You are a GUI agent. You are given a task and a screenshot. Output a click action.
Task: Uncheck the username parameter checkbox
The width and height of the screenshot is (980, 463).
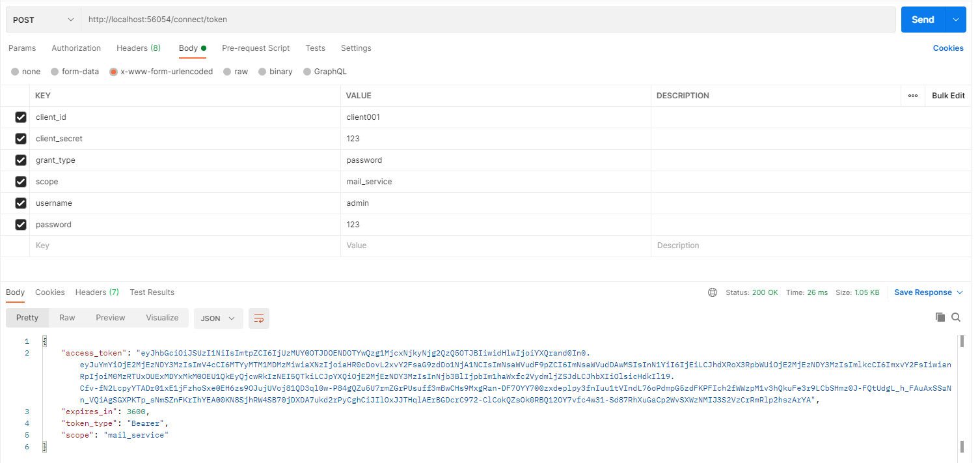point(21,203)
